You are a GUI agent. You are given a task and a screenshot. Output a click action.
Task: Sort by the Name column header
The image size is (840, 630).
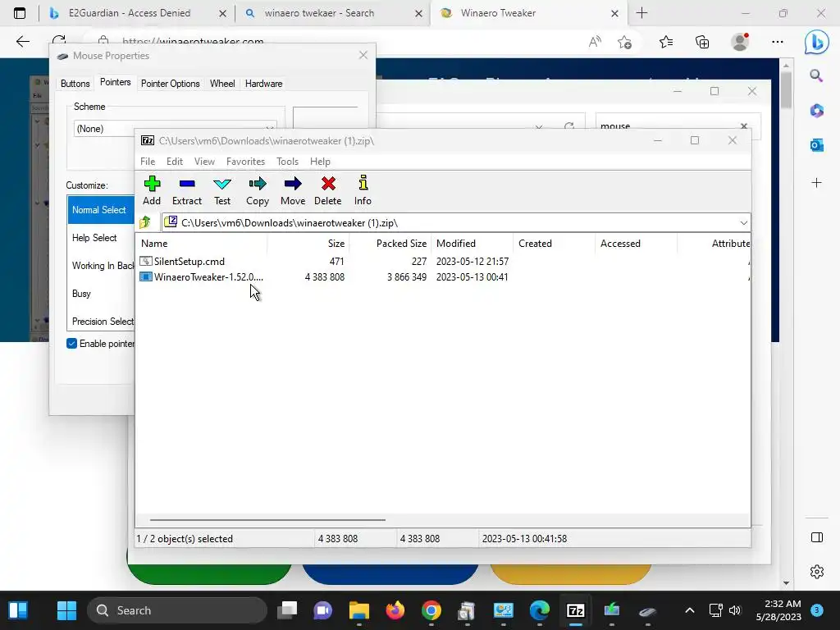pyautogui.click(x=202, y=243)
